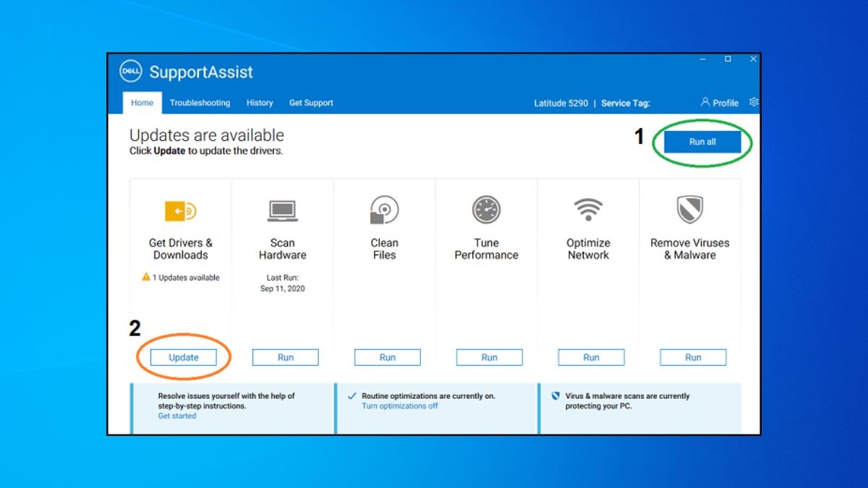Image resolution: width=868 pixels, height=488 pixels.
Task: Run the Optimize Network task
Action: click(592, 357)
